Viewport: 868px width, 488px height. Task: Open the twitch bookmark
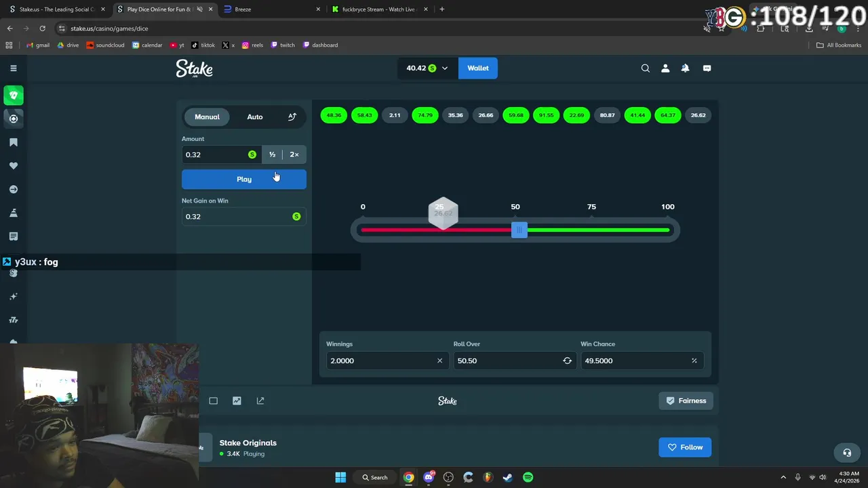tap(283, 45)
